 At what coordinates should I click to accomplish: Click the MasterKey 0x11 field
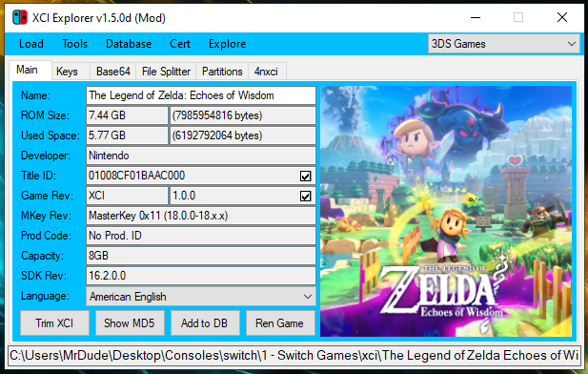[x=201, y=216]
